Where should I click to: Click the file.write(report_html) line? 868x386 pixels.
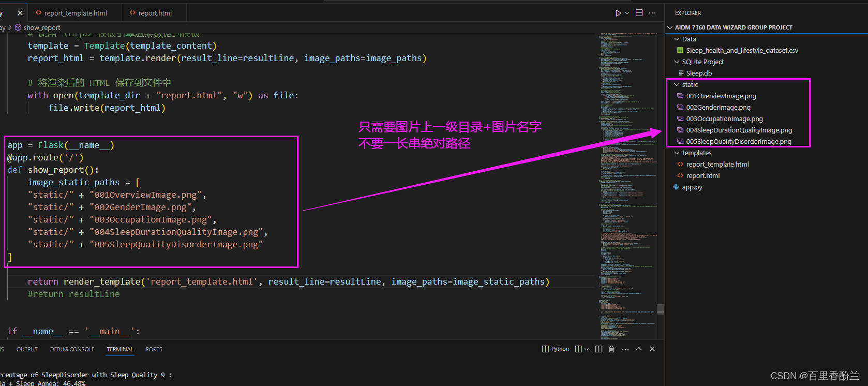[x=107, y=108]
